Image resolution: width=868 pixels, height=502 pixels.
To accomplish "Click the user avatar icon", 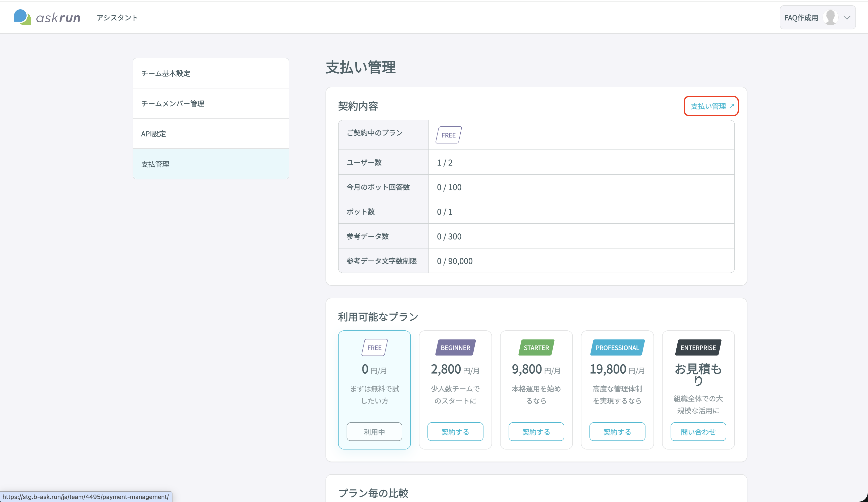I will pyautogui.click(x=831, y=18).
